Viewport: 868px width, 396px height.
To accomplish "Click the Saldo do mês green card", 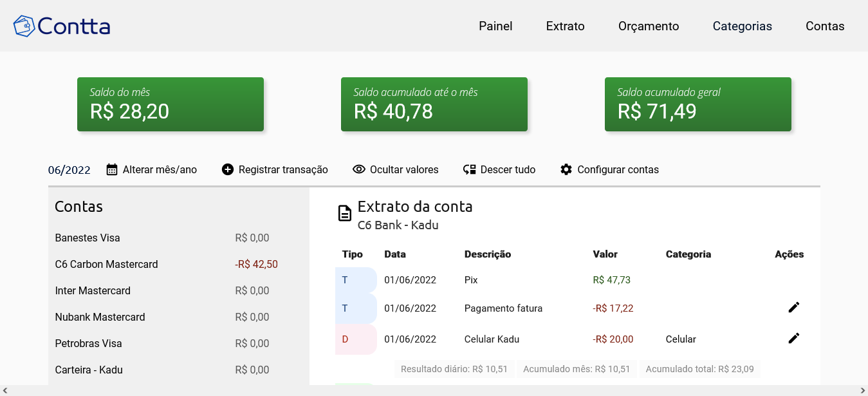I will [x=171, y=104].
